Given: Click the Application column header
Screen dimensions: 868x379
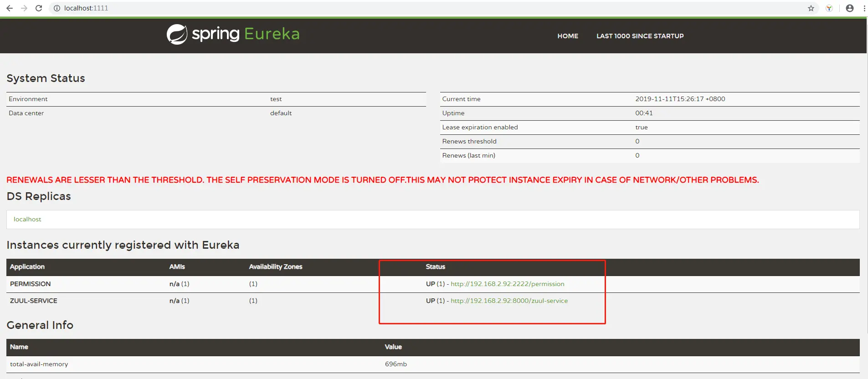Looking at the screenshot, I should pyautogui.click(x=27, y=266).
